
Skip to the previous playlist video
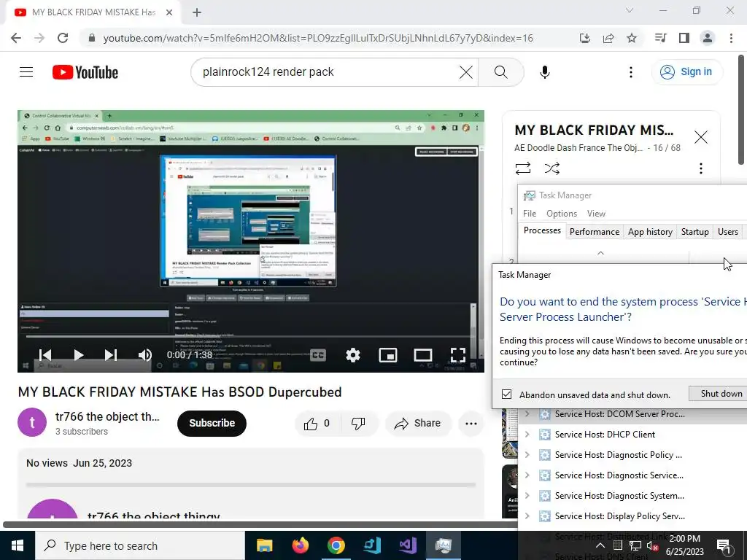click(x=45, y=355)
